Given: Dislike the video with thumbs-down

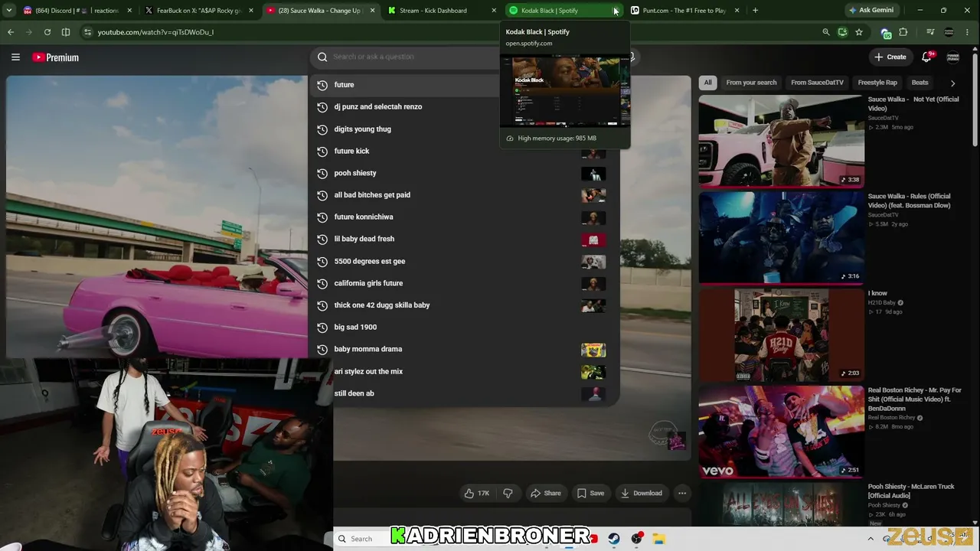Looking at the screenshot, I should pos(508,494).
